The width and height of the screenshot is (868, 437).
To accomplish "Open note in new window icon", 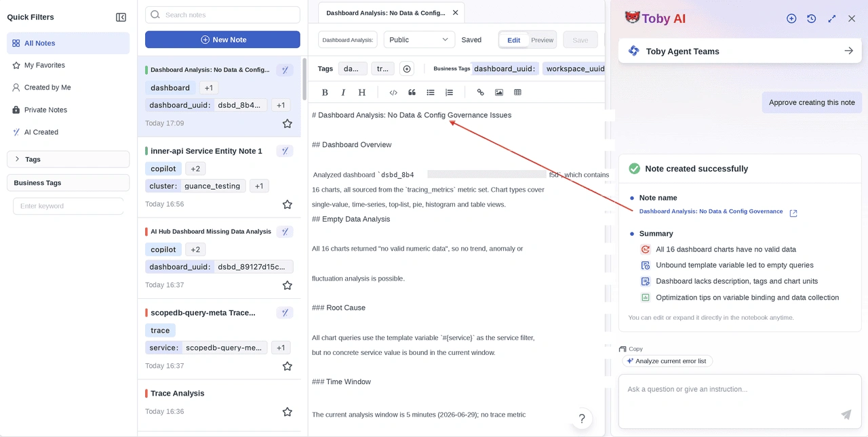I will point(793,213).
